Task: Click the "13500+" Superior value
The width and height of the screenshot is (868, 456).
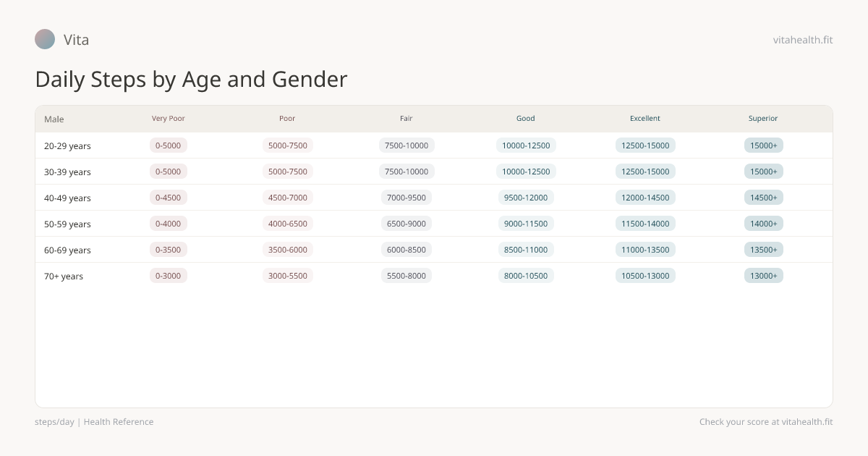Action: coord(764,250)
